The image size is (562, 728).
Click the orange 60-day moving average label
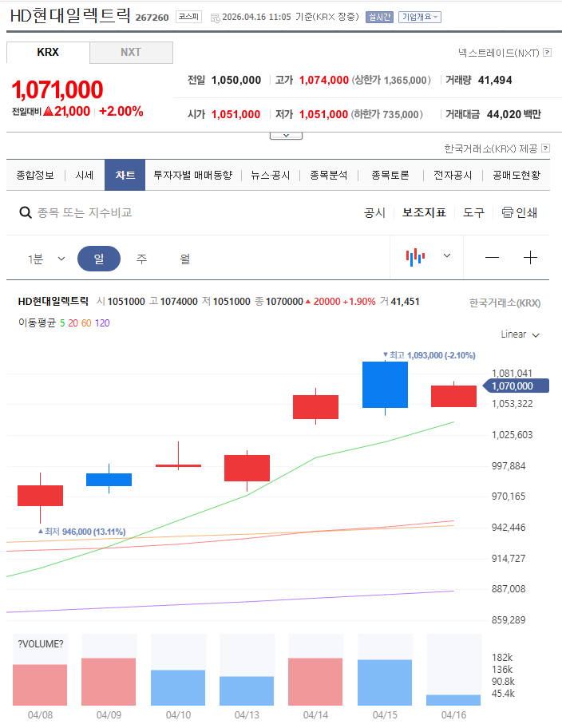86,323
